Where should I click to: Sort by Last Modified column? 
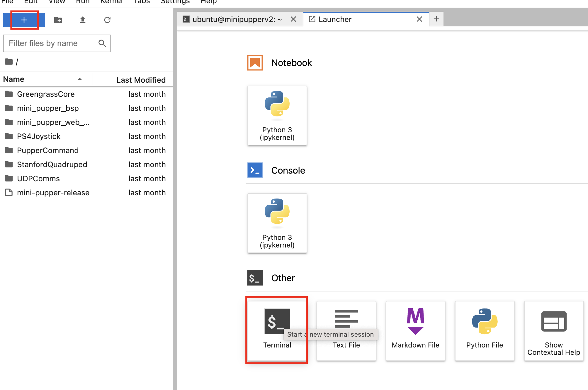tap(141, 80)
